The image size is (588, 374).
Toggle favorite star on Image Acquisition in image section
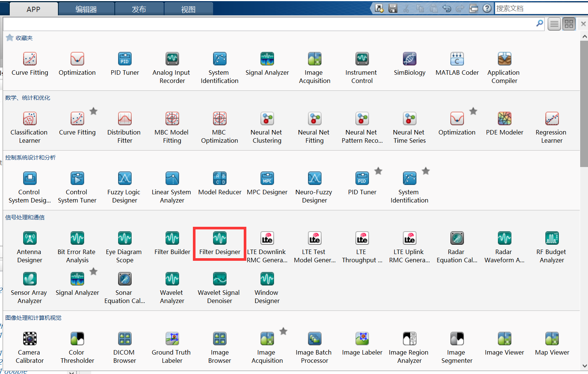tap(283, 331)
